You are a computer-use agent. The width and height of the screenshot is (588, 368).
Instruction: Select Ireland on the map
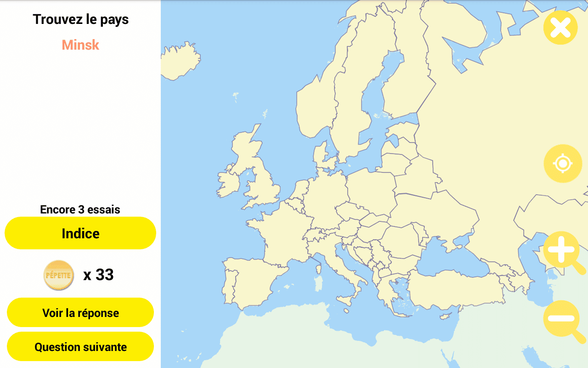(x=228, y=183)
